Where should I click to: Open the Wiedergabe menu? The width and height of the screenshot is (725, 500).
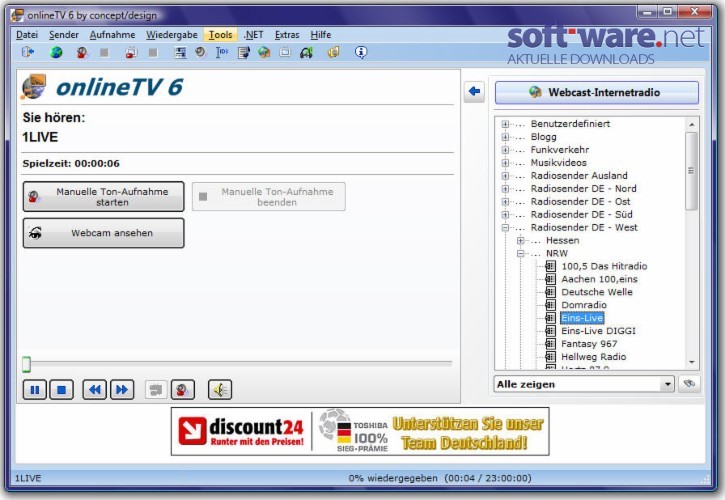(172, 35)
